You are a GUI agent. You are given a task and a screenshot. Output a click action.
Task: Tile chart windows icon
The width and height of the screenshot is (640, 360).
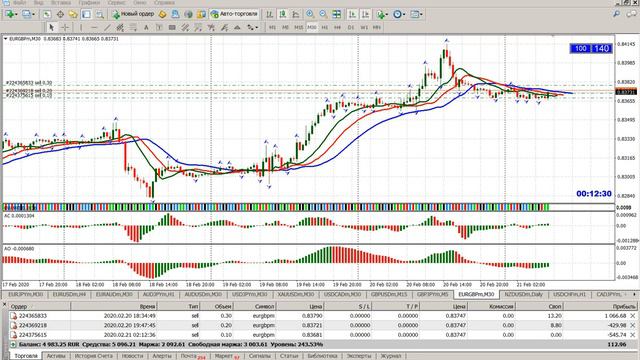[x=336, y=14]
